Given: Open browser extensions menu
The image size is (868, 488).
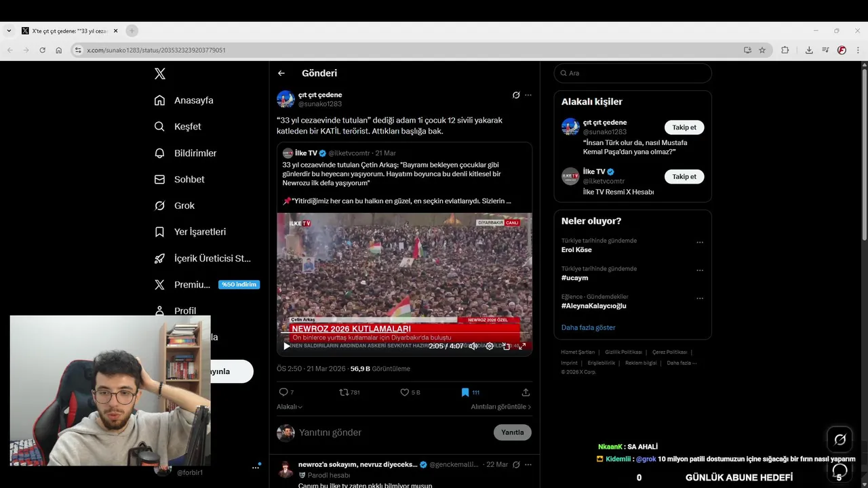Looking at the screenshot, I should 785,50.
